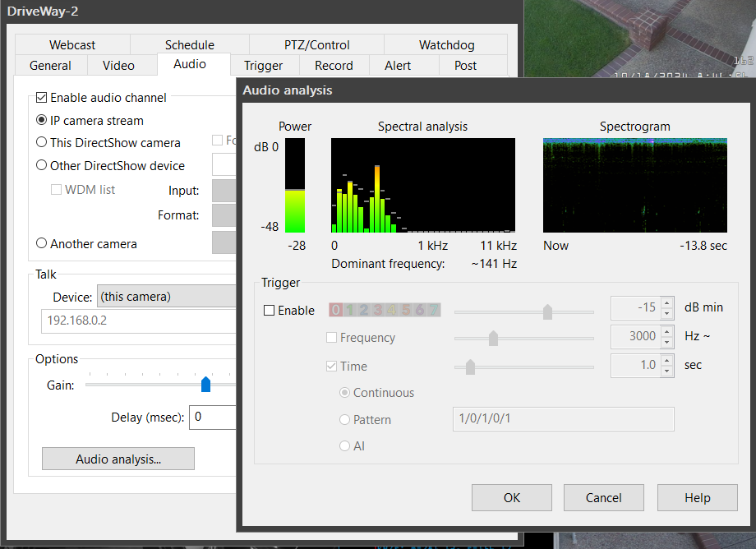This screenshot has height=549, width=756.
Task: Switch to the Trigger tab
Action: 263,66
